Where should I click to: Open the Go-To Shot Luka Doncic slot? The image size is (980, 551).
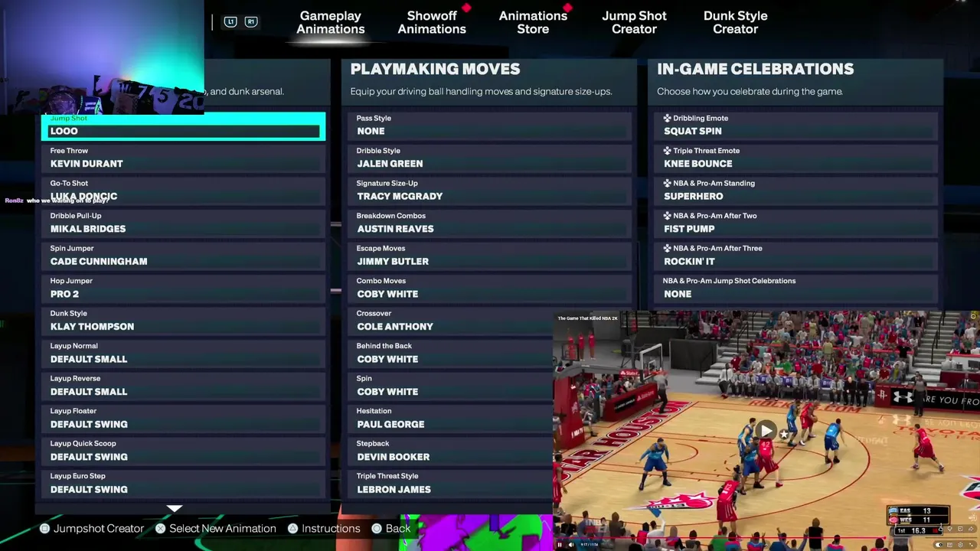184,191
